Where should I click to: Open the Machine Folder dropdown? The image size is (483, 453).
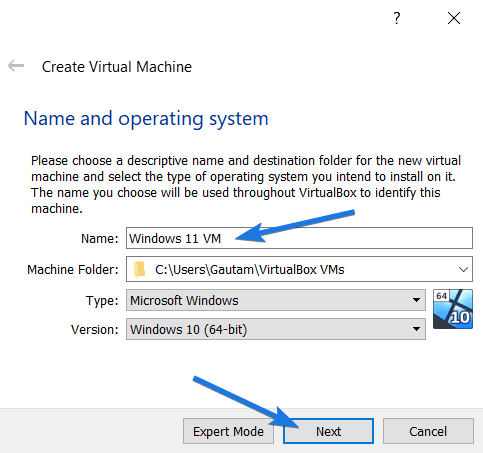[x=463, y=269]
